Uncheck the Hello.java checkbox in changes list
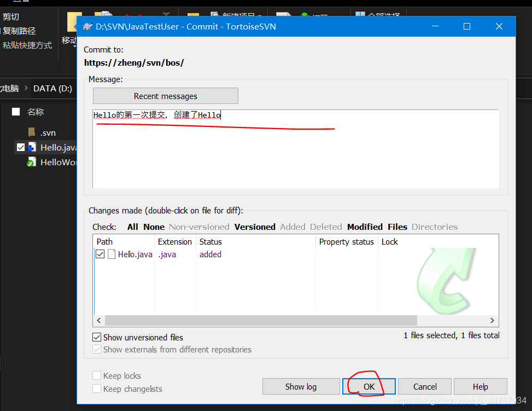The image size is (532, 411). 100,254
